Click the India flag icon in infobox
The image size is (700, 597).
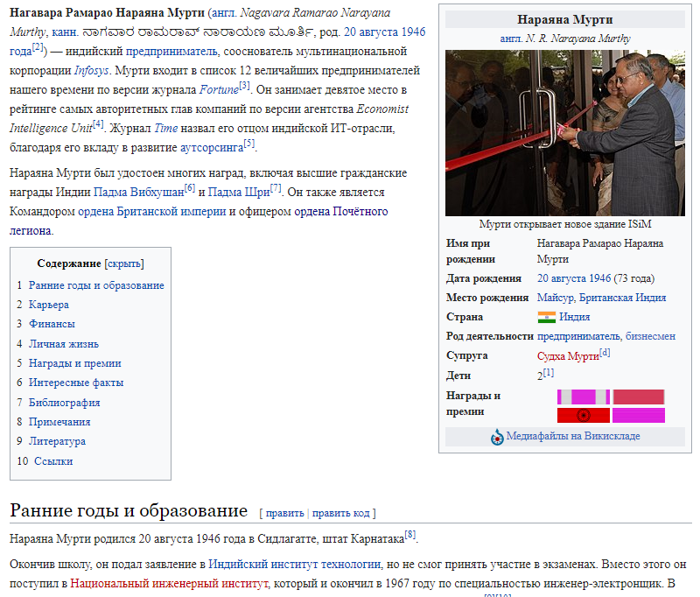tap(546, 317)
